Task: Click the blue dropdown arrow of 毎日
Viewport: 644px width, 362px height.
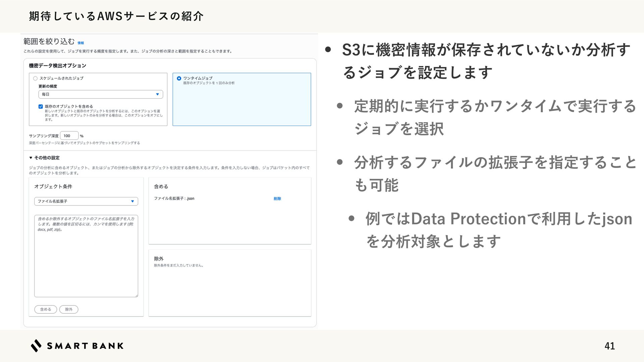Action: pyautogui.click(x=157, y=95)
